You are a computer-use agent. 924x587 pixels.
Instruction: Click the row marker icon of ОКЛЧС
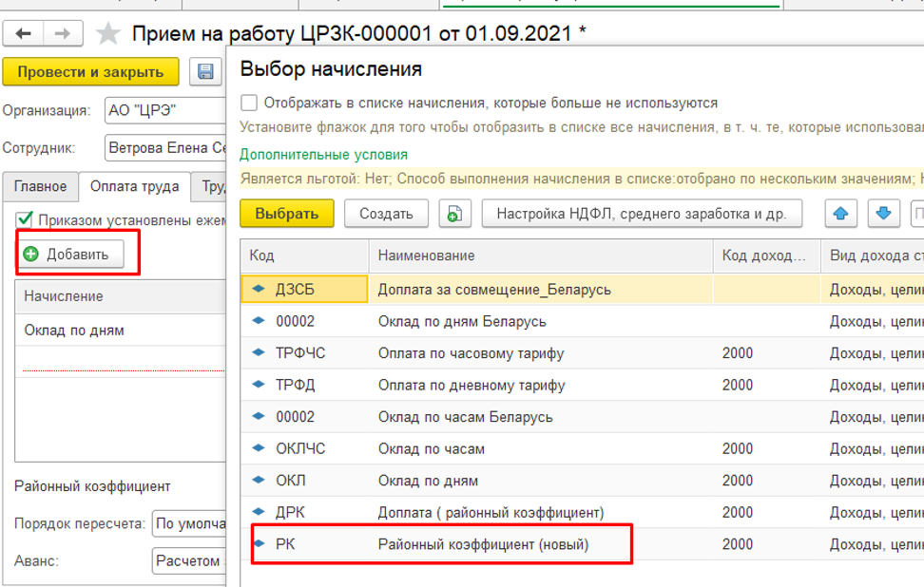[259, 448]
